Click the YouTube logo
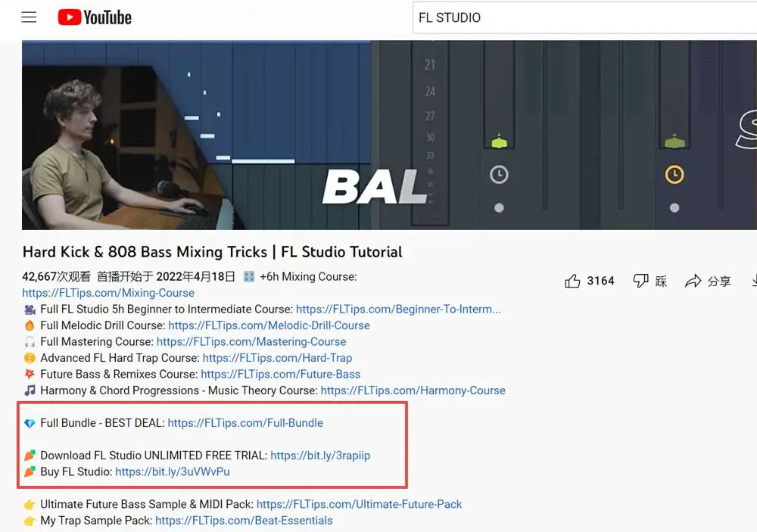Screen dimensions: 757x532 (95, 17)
